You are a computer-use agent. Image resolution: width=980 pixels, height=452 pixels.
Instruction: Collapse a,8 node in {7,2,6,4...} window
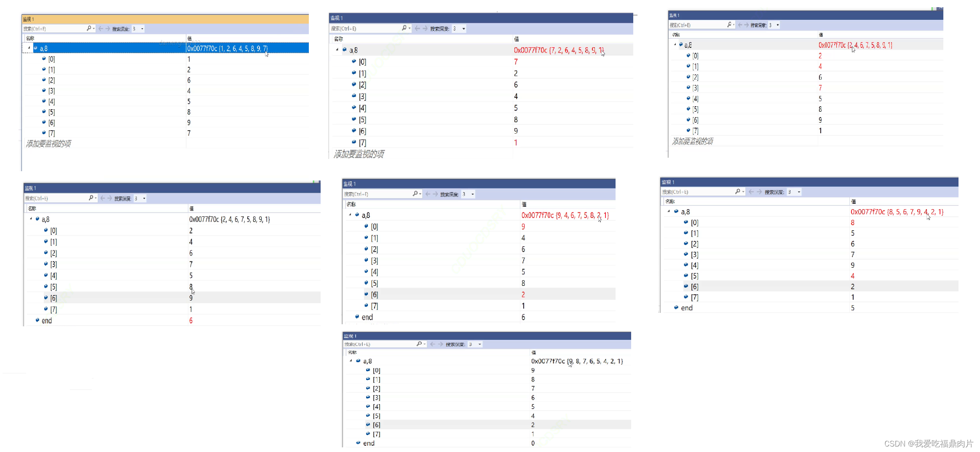tap(337, 50)
